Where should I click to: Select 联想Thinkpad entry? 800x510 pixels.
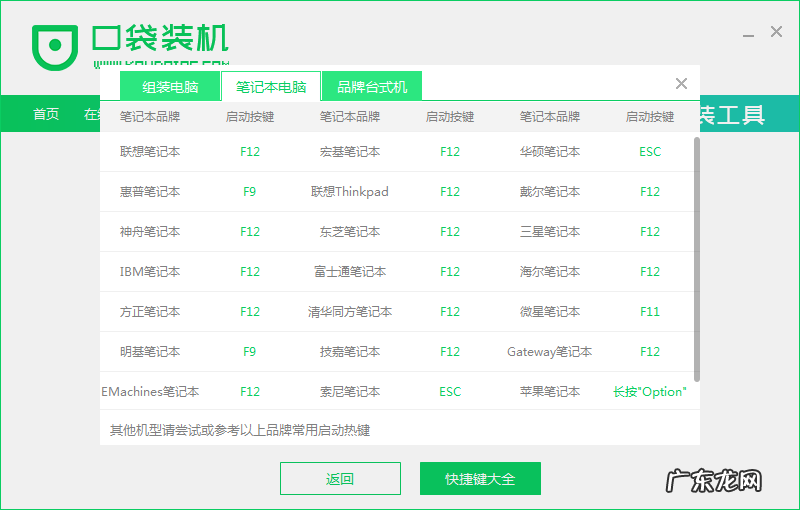[x=350, y=191]
